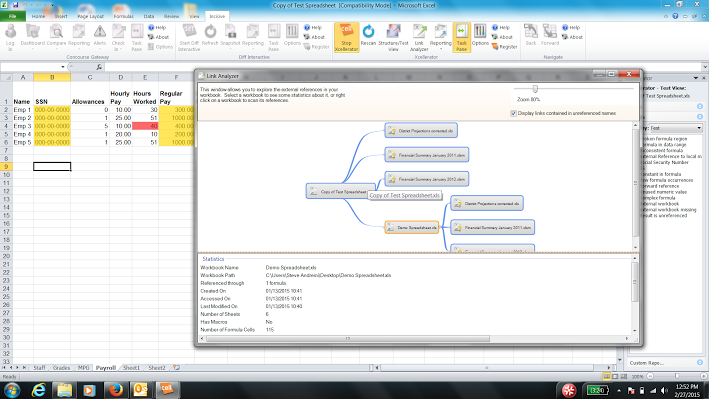The height and width of the screenshot is (399, 709).
Task: Click Custom Repo... in the task pane
Action: [x=647, y=363]
